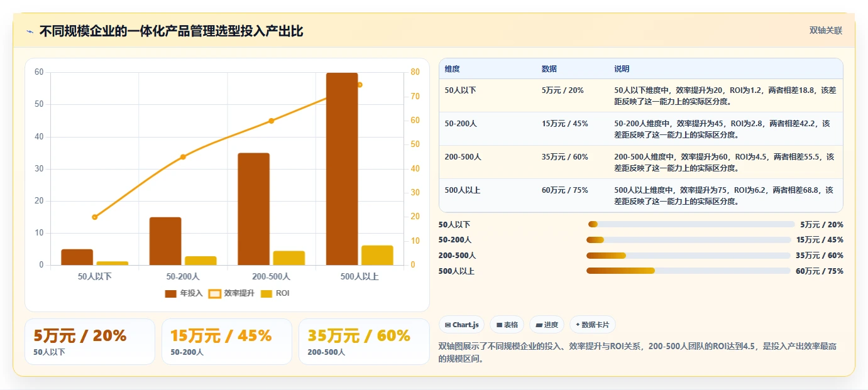
Task: Click the 双轴关联 badge
Action: pos(825,31)
